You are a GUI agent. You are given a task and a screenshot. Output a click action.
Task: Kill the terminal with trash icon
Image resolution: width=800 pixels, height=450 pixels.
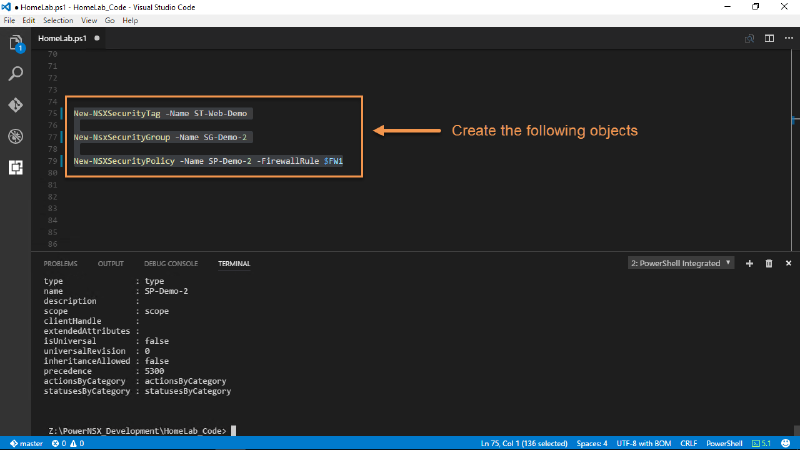pos(769,263)
